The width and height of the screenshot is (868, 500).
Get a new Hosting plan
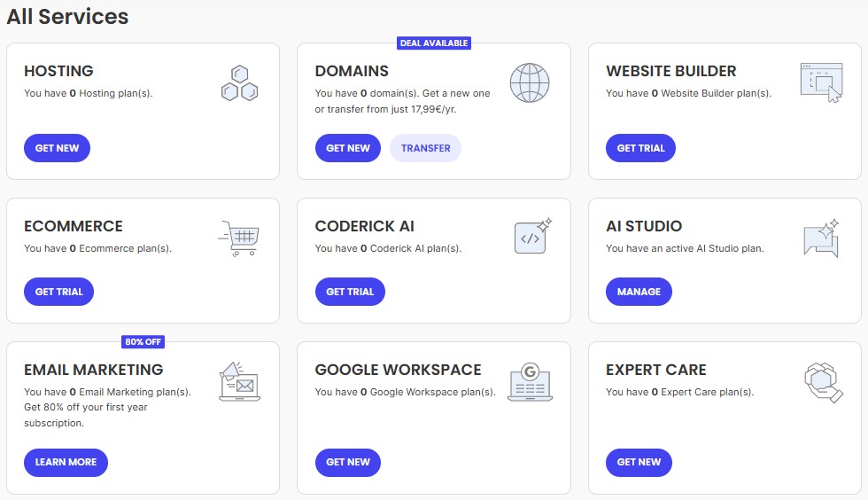57,148
